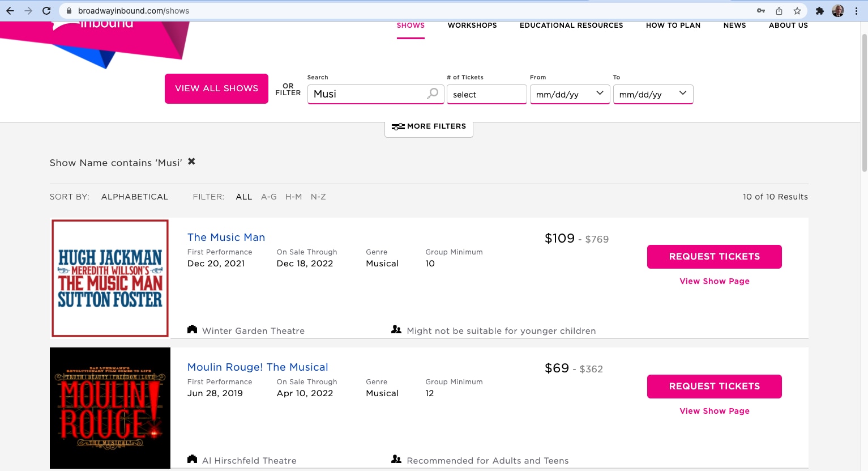View Show Page for Moulin Rouge
Image resolution: width=868 pixels, height=471 pixels.
pos(715,411)
